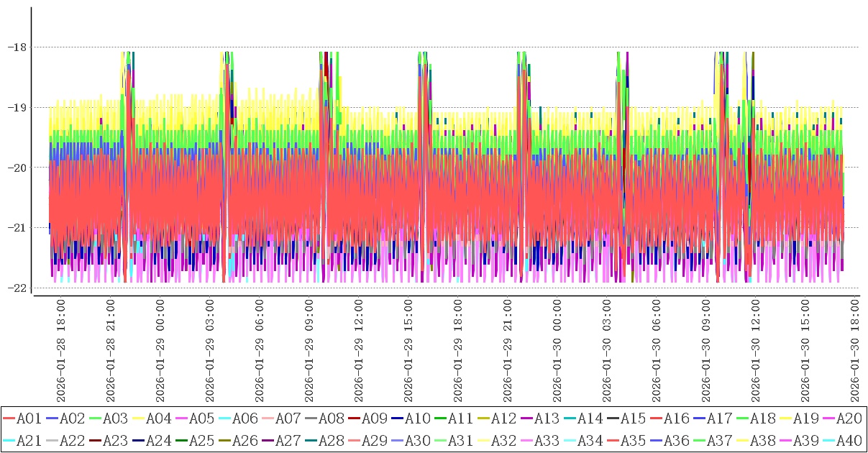Click the -18 y-axis value label
Image resolution: width=868 pixels, height=453 pixels.
[16, 47]
